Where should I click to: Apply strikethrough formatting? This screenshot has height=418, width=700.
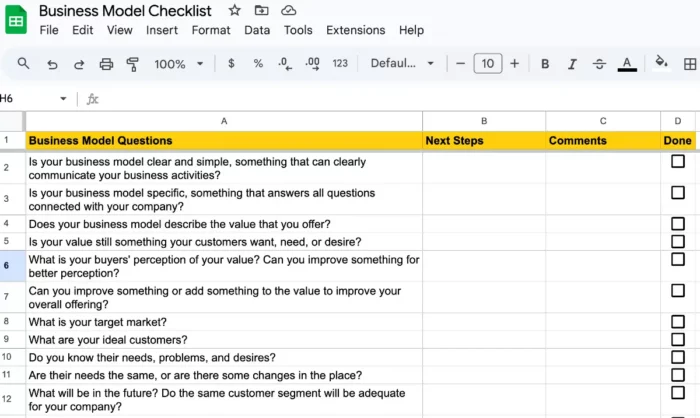599,64
